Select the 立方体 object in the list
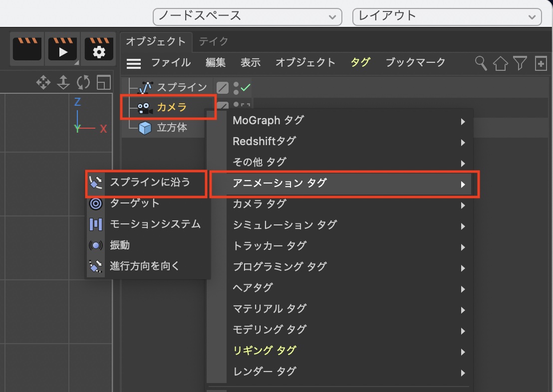This screenshot has width=553, height=392. 172,128
